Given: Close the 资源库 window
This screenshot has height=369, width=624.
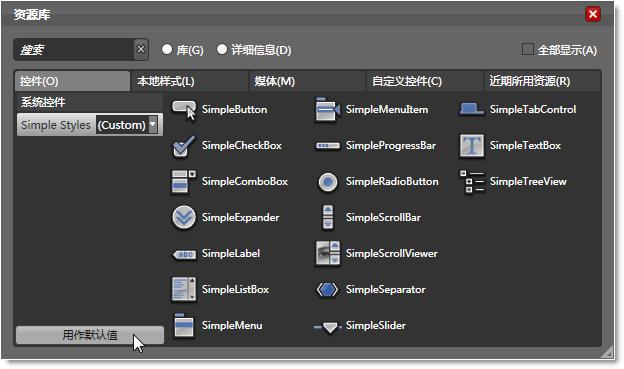Looking at the screenshot, I should (593, 14).
